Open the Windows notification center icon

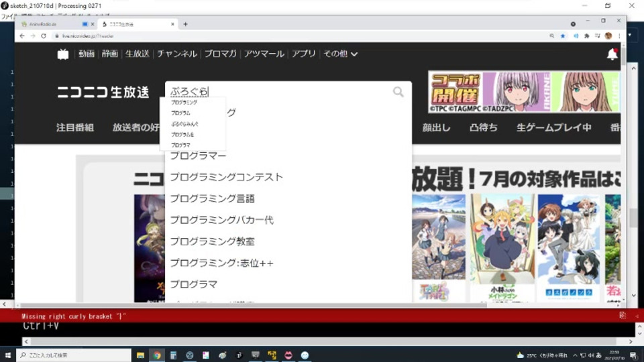(633, 355)
